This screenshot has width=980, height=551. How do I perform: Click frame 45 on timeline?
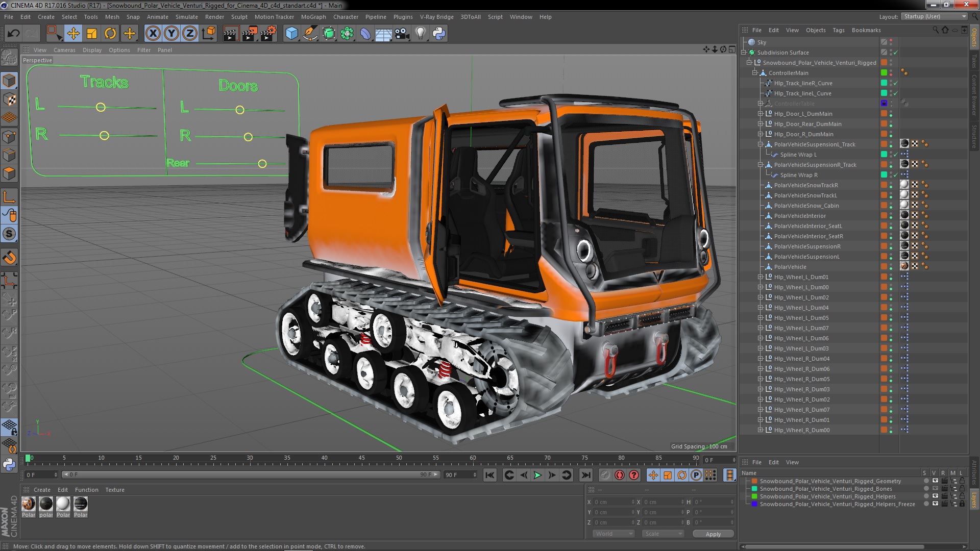point(361,458)
